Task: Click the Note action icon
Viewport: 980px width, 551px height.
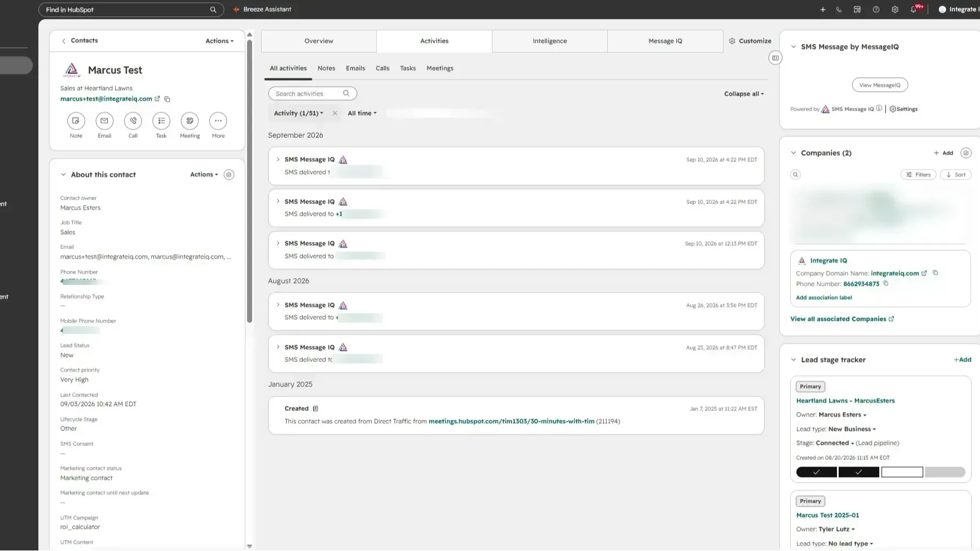Action: pos(76,121)
